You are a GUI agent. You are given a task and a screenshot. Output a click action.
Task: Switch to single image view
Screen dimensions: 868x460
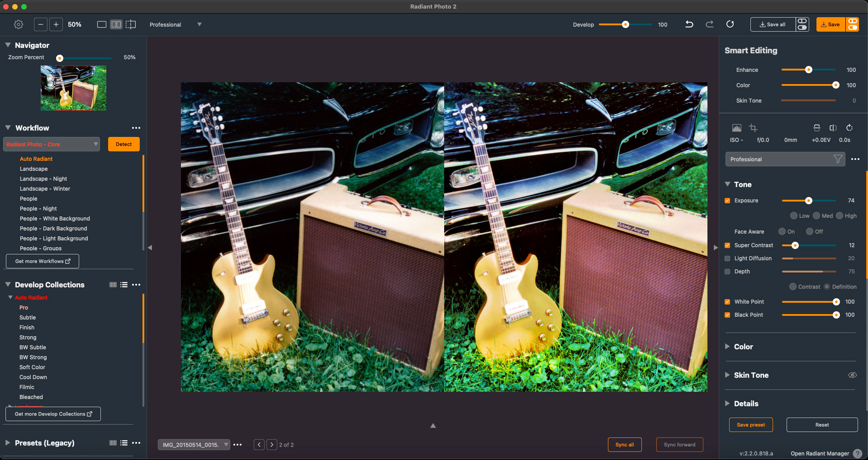pyautogui.click(x=102, y=24)
